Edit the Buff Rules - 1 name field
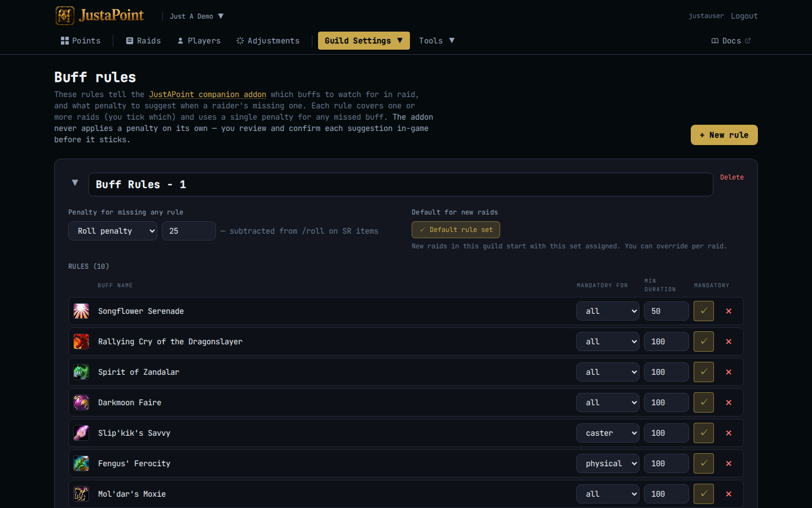This screenshot has width=812, height=508. 401,185
